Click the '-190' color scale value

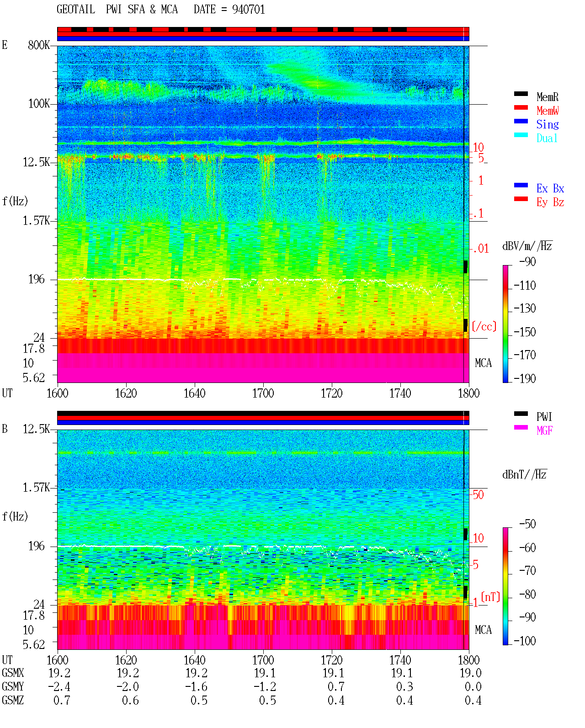coord(525,379)
